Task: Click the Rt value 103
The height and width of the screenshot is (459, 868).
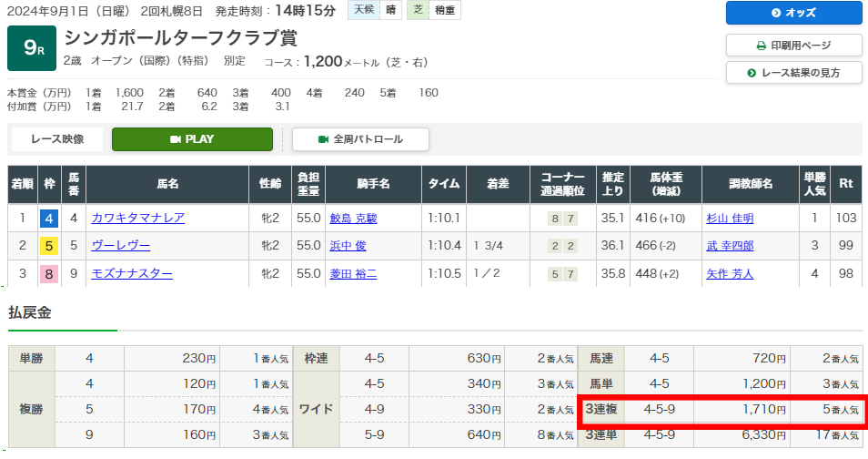Action: click(846, 218)
